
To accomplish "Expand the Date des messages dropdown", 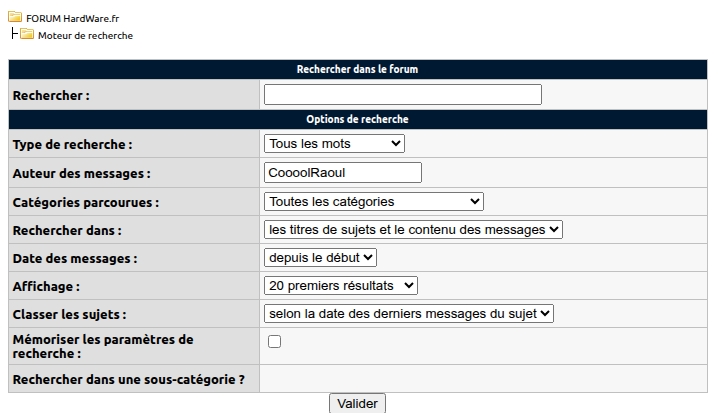I will [x=321, y=258].
